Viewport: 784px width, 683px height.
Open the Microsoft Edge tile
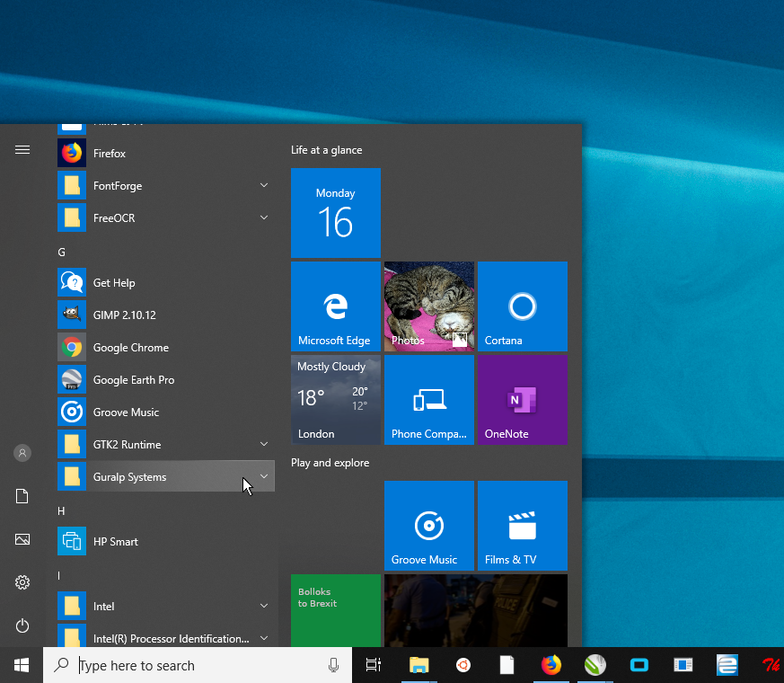[336, 306]
